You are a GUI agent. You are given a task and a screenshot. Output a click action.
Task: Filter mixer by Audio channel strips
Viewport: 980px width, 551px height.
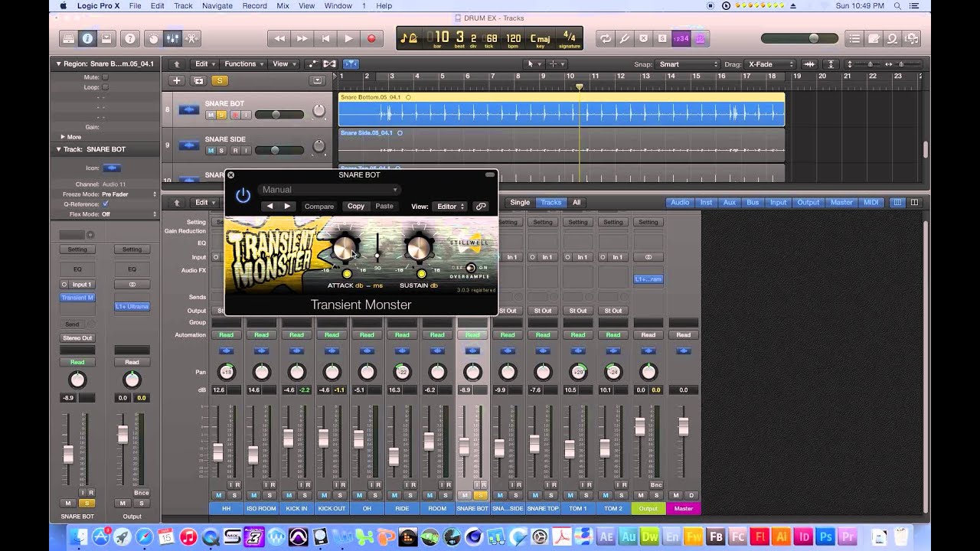click(680, 203)
